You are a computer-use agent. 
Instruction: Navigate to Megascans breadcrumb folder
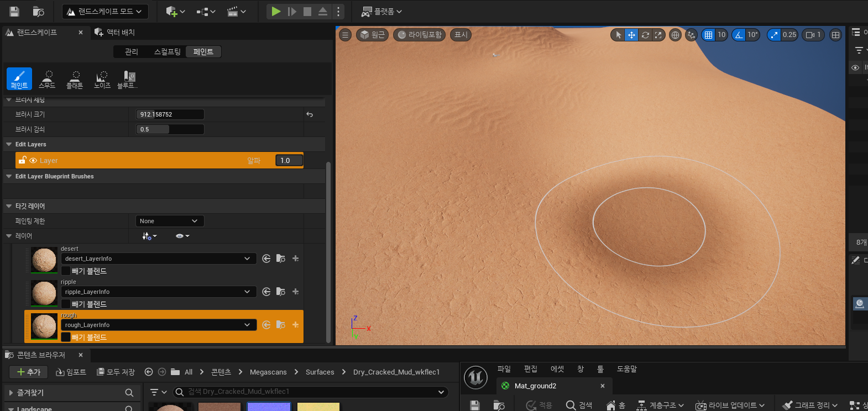coord(268,372)
